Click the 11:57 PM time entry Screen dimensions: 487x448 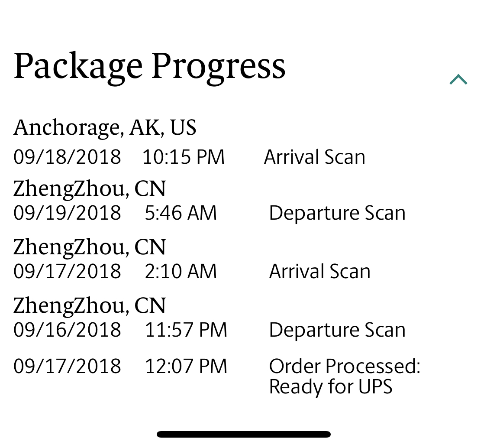tap(186, 330)
